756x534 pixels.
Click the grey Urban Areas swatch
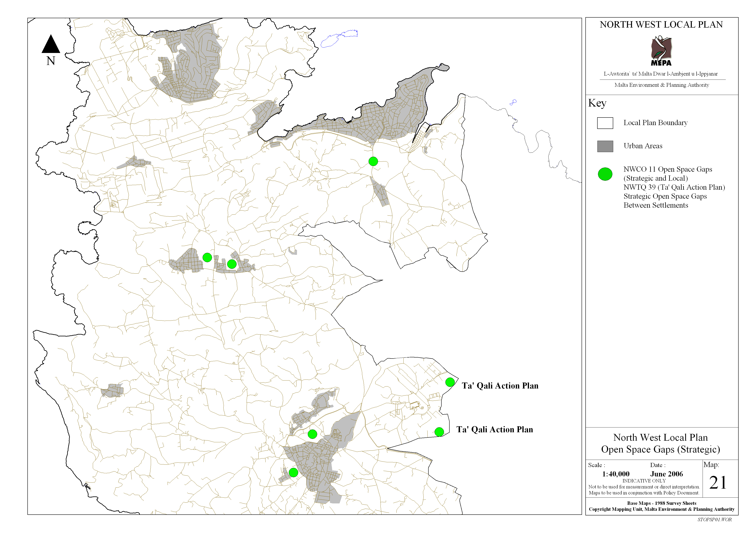[x=605, y=146]
